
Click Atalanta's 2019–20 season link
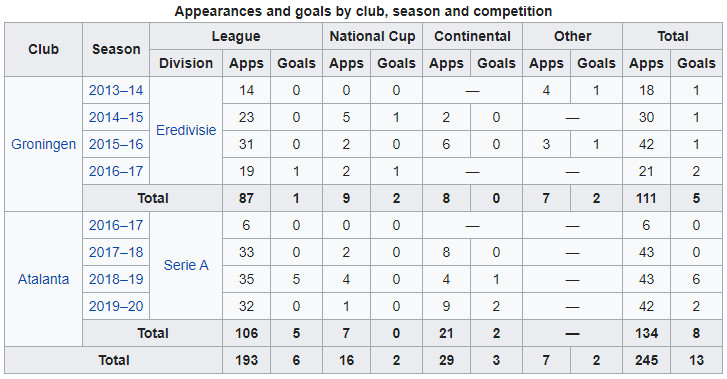coord(116,306)
